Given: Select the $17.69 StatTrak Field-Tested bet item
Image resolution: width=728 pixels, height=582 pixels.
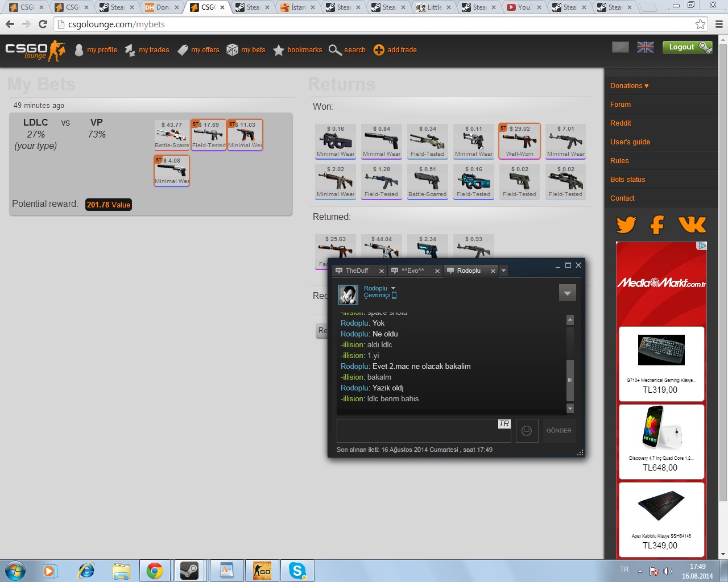Looking at the screenshot, I should pos(209,135).
